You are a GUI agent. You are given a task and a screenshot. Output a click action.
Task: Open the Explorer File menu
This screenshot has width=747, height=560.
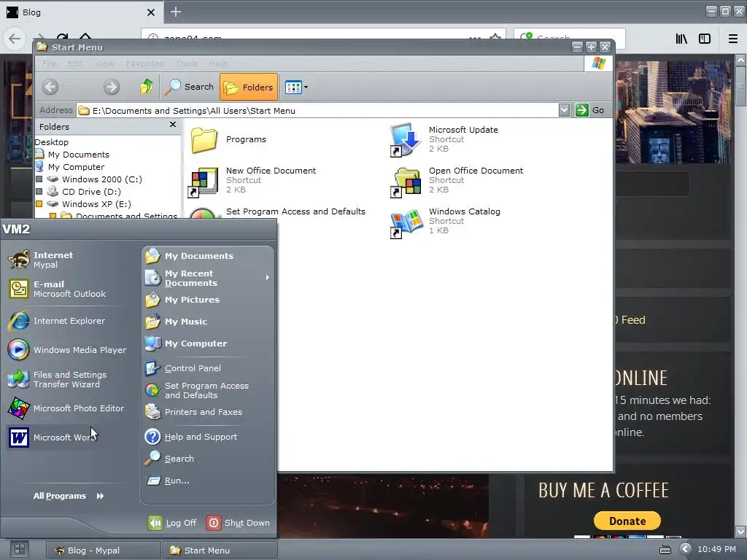49,63
